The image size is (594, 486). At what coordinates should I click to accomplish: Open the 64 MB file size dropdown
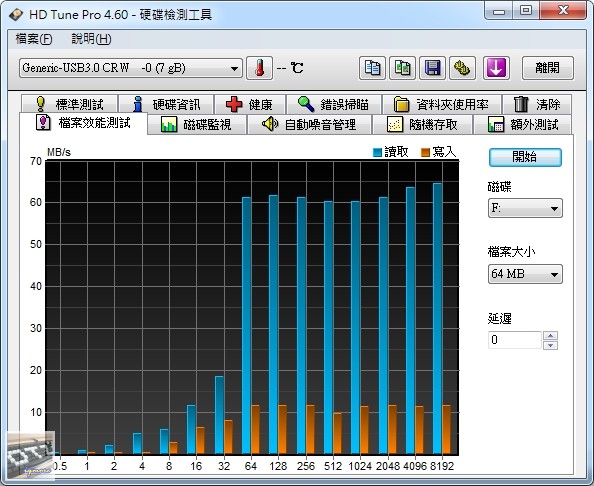point(525,274)
